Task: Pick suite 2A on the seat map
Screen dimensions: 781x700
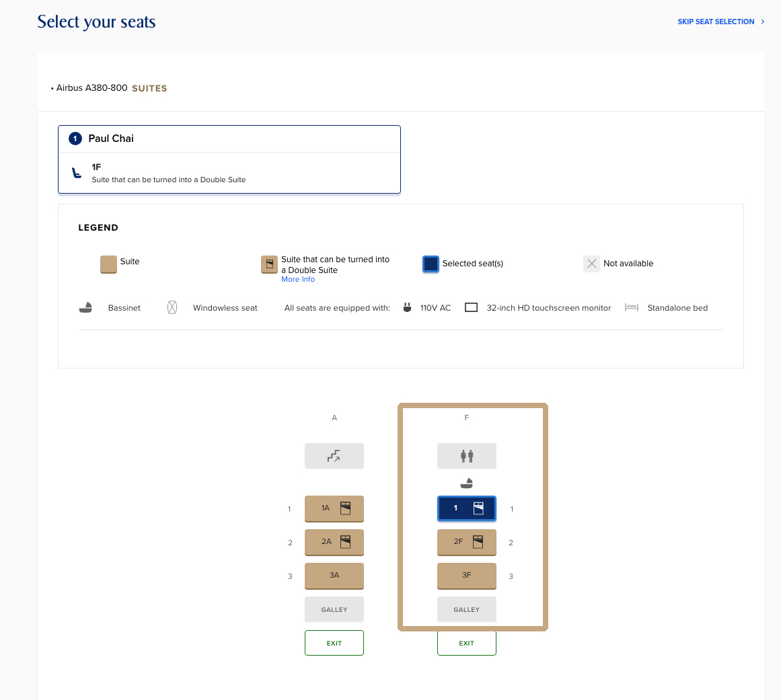Action: [334, 542]
